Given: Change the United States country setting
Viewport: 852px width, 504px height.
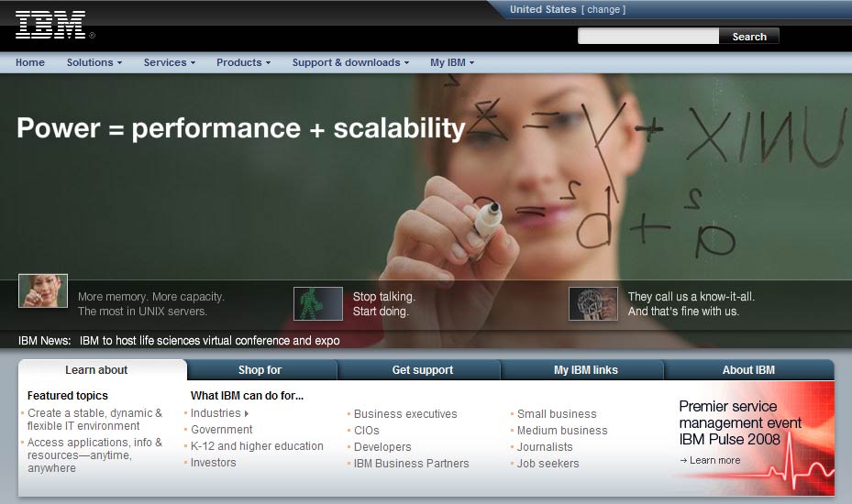Looking at the screenshot, I should click(603, 9).
